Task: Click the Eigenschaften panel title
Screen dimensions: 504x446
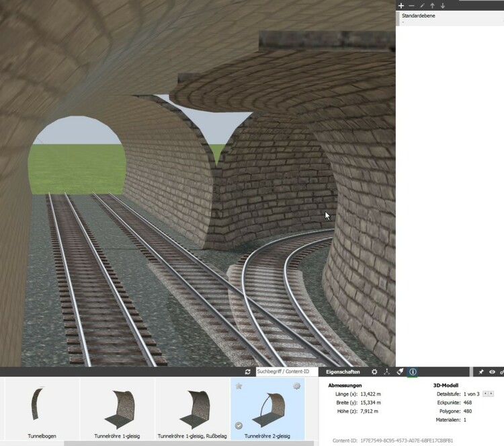Action: coord(343,371)
